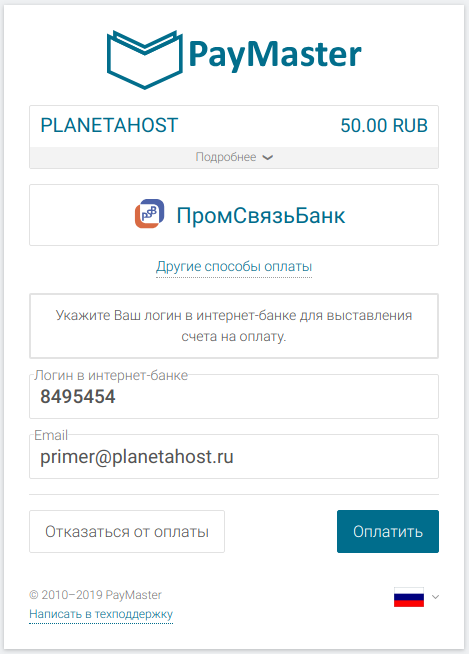The width and height of the screenshot is (469, 654).
Task: Open Другие способы оплаты link
Action: (234, 267)
